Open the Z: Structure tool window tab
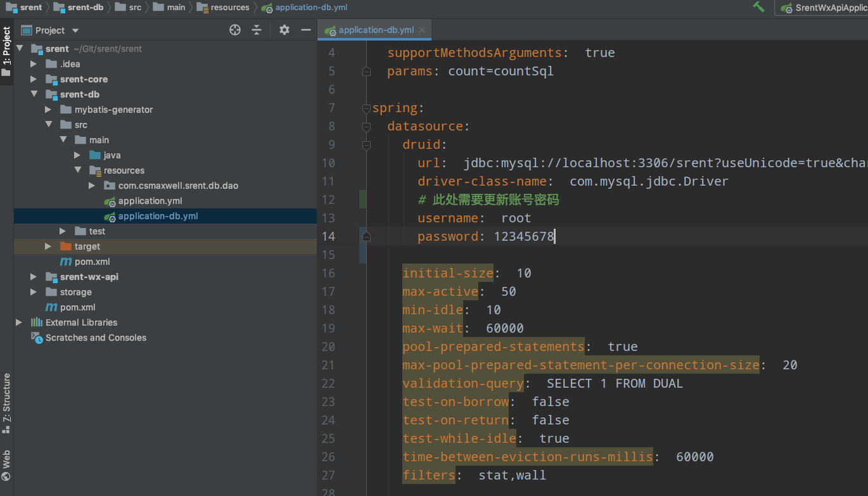This screenshot has height=496, width=868. [6, 403]
